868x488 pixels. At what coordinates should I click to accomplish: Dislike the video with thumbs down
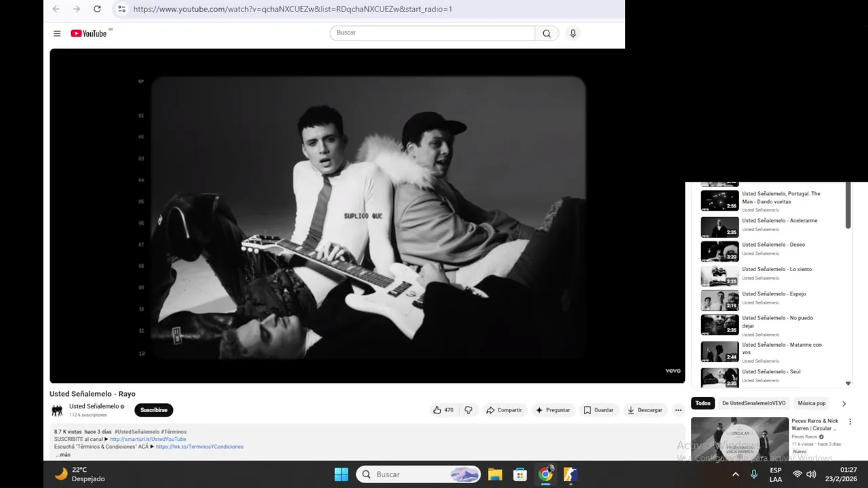[x=468, y=410]
